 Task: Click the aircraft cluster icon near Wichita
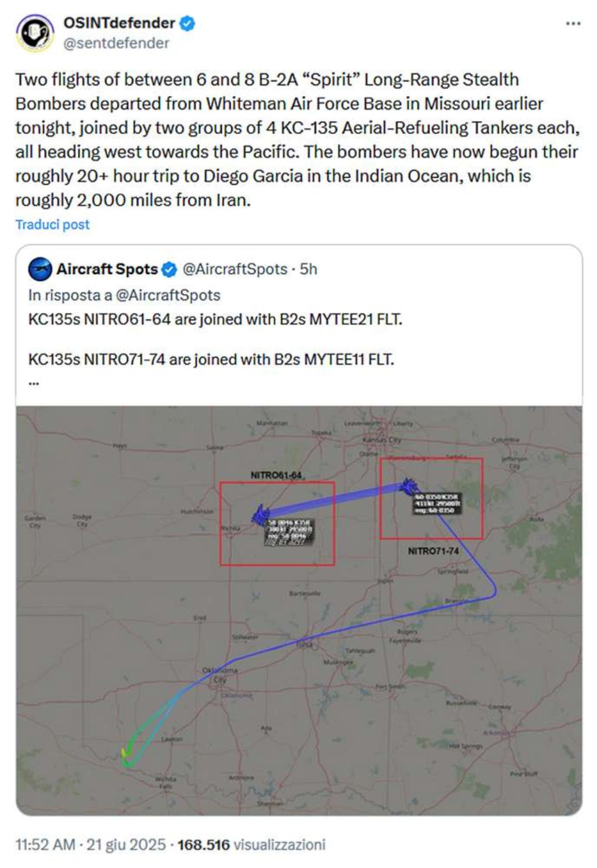[x=260, y=514]
